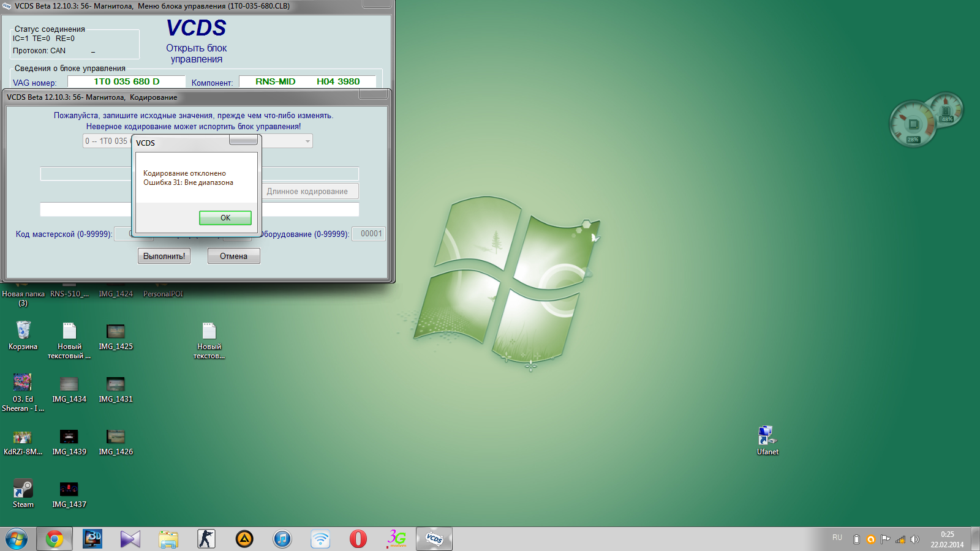Expand the module selection dropdown arrow

307,141
